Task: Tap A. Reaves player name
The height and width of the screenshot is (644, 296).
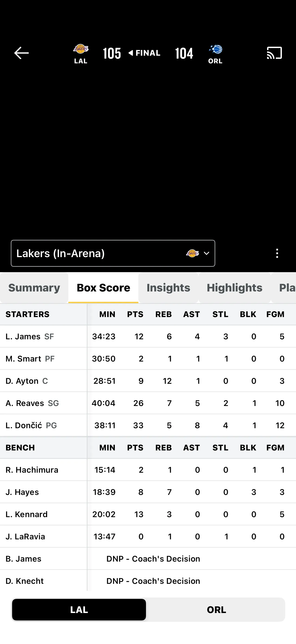Action: pyautogui.click(x=25, y=403)
